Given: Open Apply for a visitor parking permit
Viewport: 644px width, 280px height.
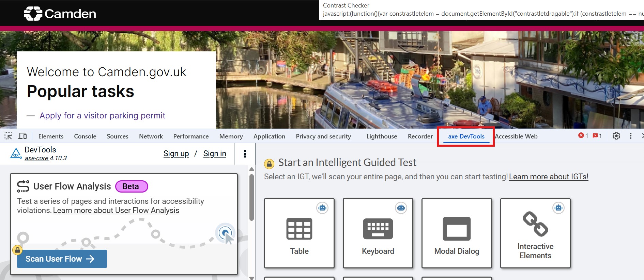Looking at the screenshot, I should [x=102, y=116].
